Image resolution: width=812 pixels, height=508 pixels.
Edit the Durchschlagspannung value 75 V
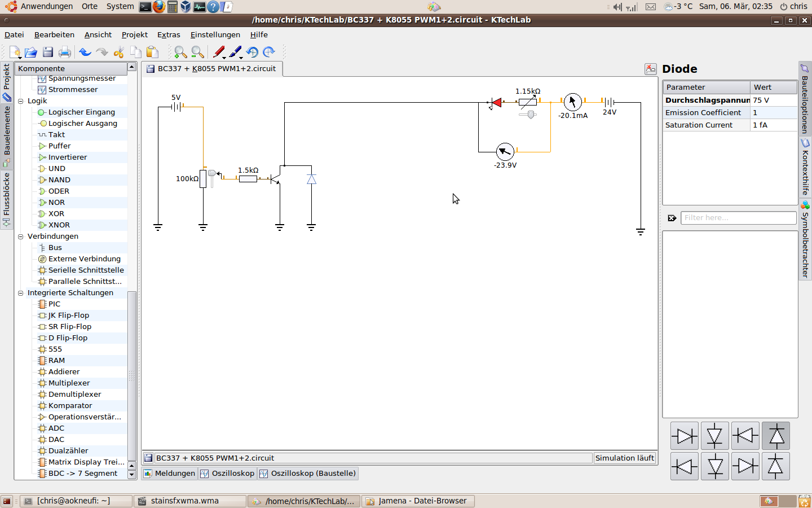[x=774, y=100]
